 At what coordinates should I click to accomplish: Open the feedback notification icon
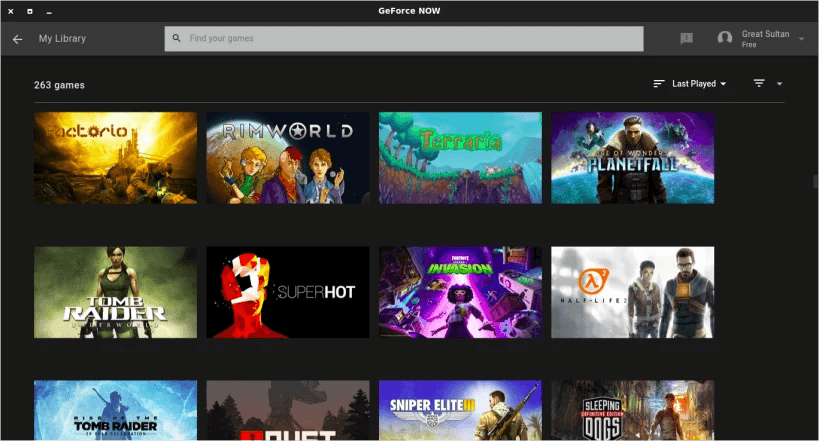[686, 38]
